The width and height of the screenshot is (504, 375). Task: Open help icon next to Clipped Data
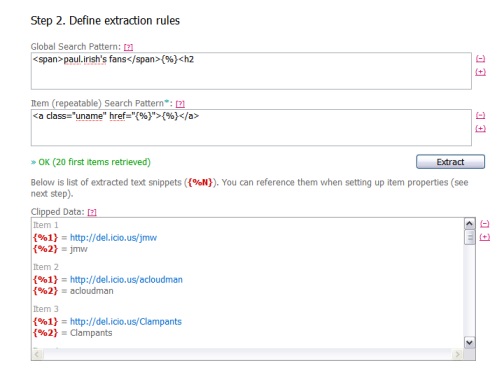point(92,212)
